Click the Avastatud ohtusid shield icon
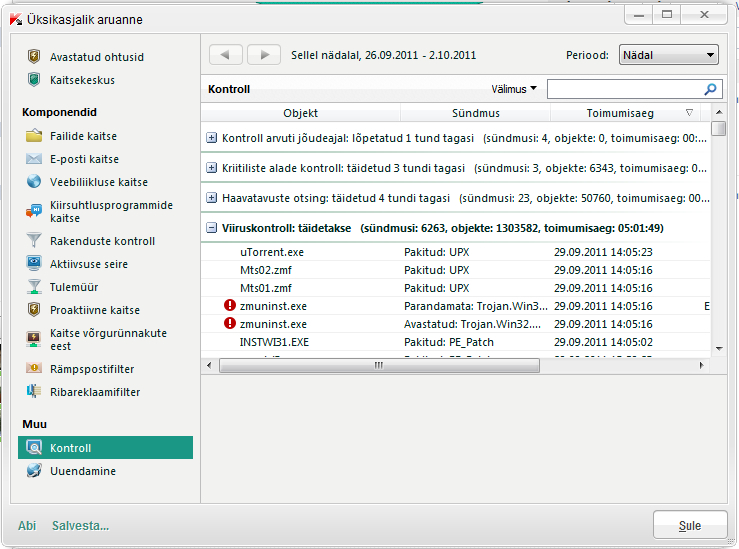This screenshot has height=549, width=739. 34,57
